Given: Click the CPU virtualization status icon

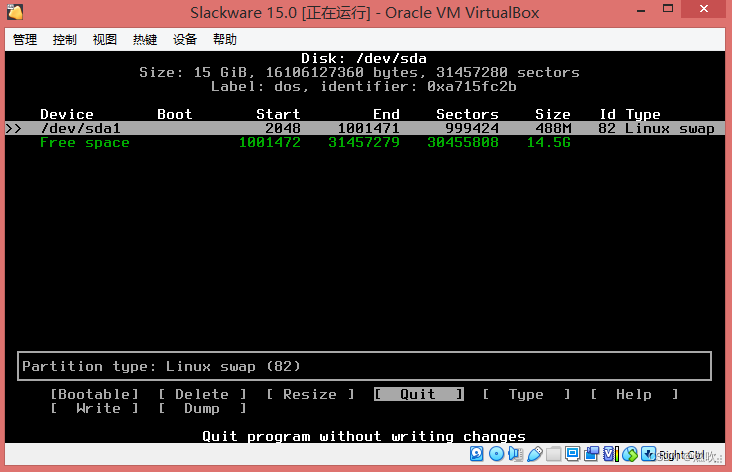Looking at the screenshot, I should click(x=611, y=453).
